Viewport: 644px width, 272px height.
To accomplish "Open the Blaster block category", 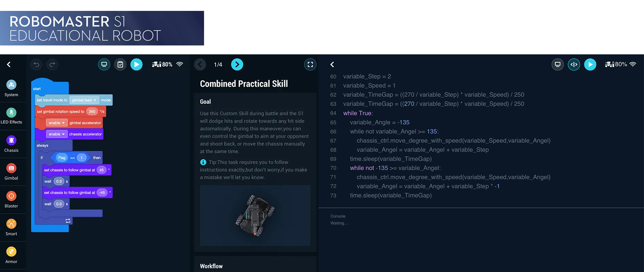I will click(11, 200).
